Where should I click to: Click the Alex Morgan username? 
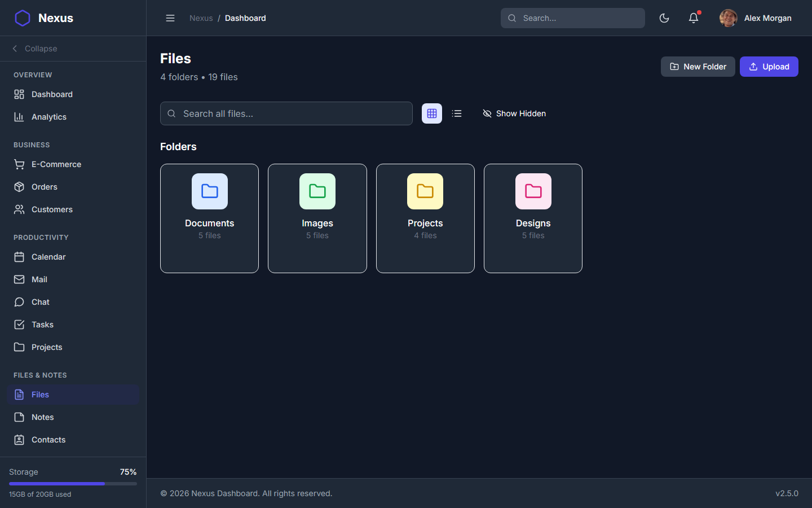[767, 18]
